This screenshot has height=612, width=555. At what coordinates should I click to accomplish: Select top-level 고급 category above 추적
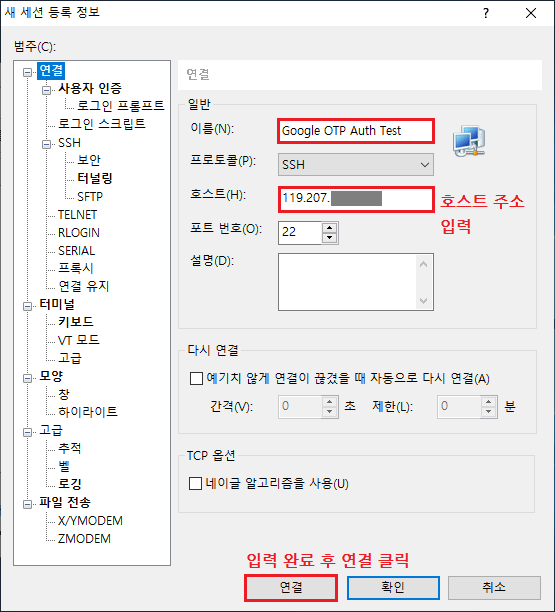(51, 430)
